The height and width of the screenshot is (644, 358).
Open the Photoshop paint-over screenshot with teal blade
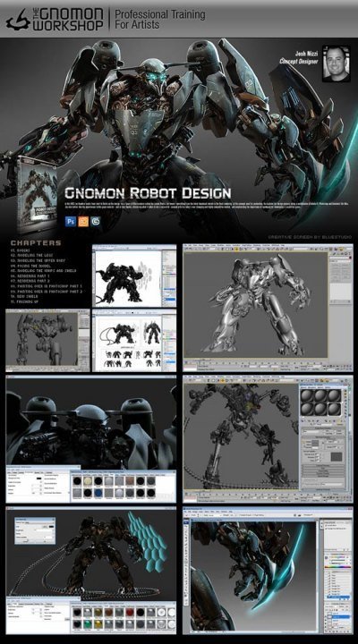click(268, 570)
